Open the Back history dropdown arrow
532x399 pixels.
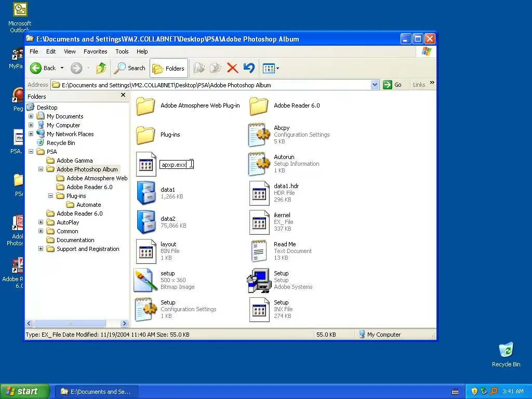(62, 68)
